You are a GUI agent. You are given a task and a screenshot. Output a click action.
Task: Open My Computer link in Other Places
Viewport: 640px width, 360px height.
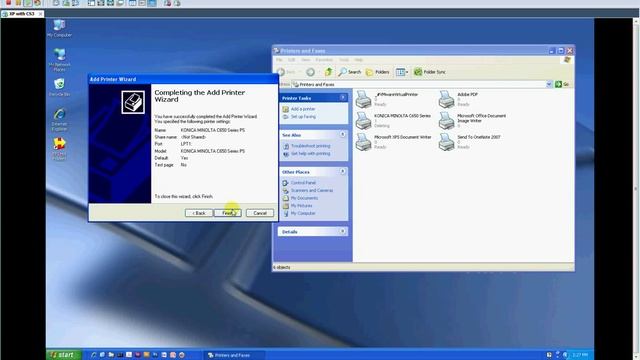point(303,213)
